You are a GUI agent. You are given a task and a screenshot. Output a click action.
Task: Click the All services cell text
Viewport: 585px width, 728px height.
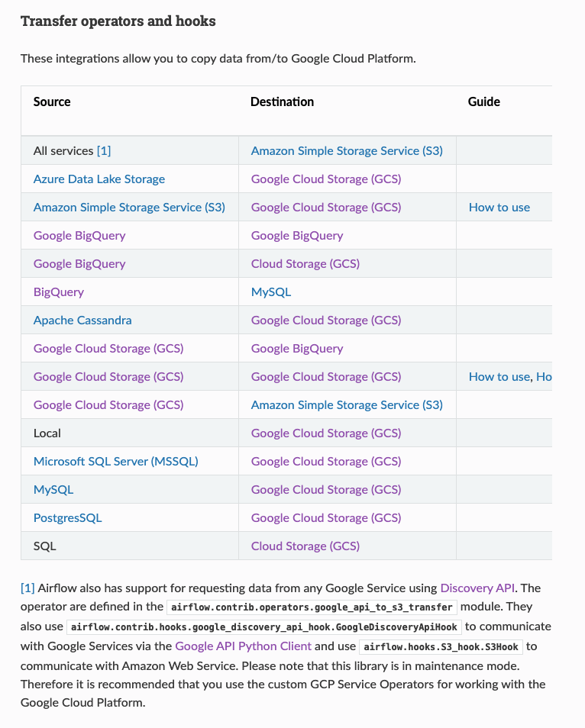pyautogui.click(x=63, y=151)
